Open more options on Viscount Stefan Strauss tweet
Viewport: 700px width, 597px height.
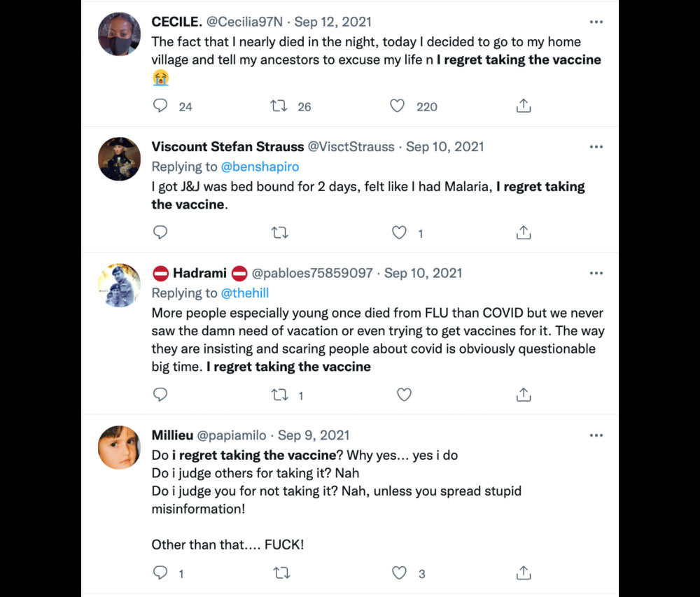[596, 147]
